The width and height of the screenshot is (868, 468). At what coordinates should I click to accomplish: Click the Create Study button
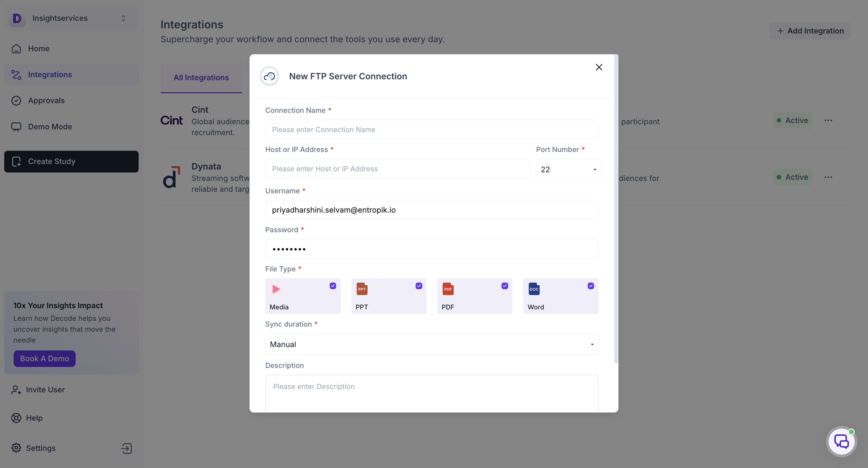[71, 162]
